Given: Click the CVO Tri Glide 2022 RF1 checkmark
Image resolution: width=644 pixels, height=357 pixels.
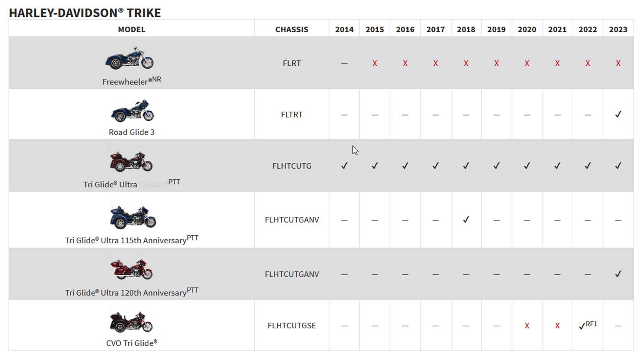Looking at the screenshot, I should (582, 326).
